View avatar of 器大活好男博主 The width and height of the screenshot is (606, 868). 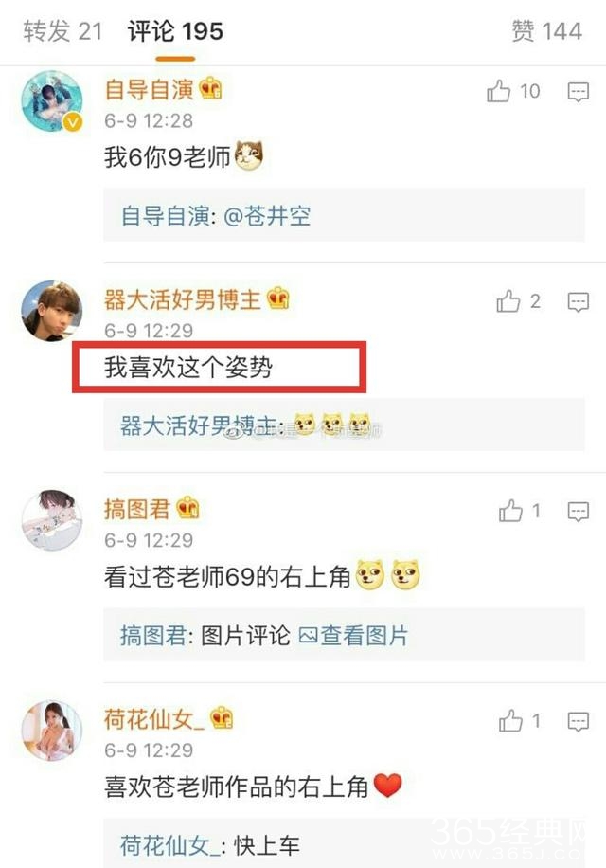(x=52, y=311)
